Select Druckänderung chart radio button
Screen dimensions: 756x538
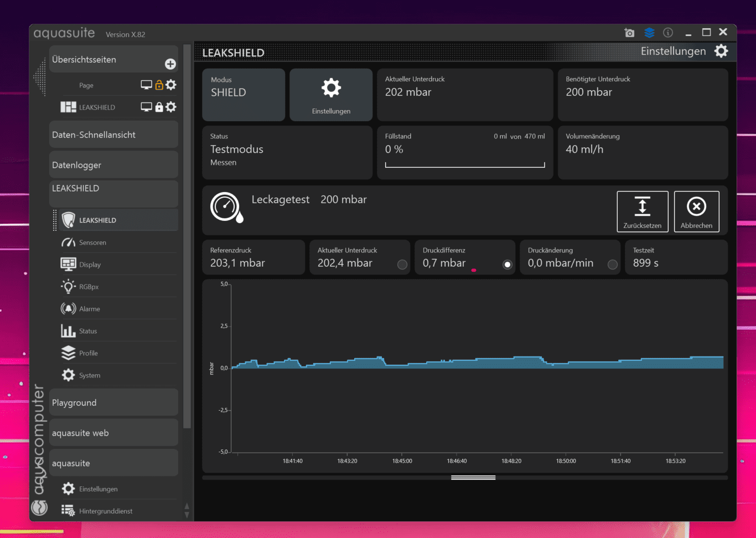[613, 265]
